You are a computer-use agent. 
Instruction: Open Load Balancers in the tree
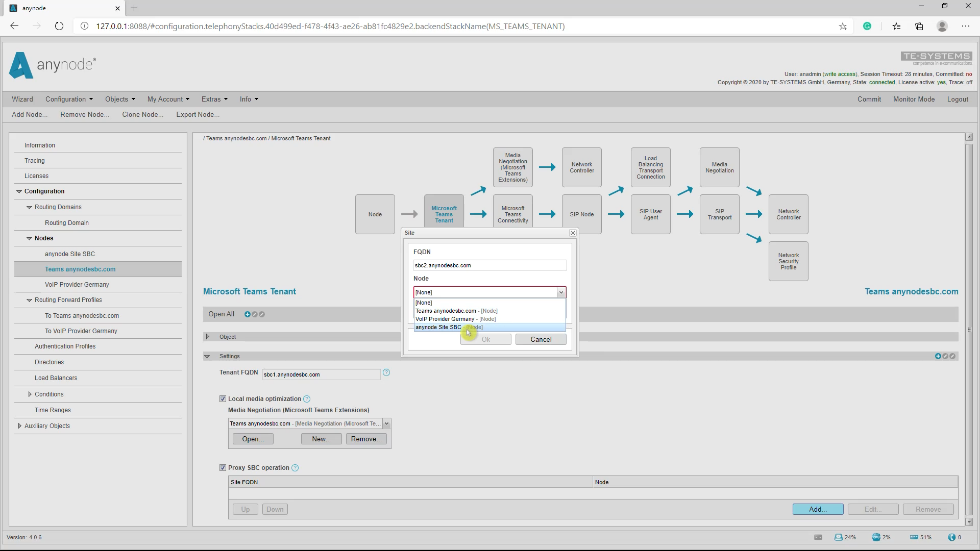pos(56,378)
